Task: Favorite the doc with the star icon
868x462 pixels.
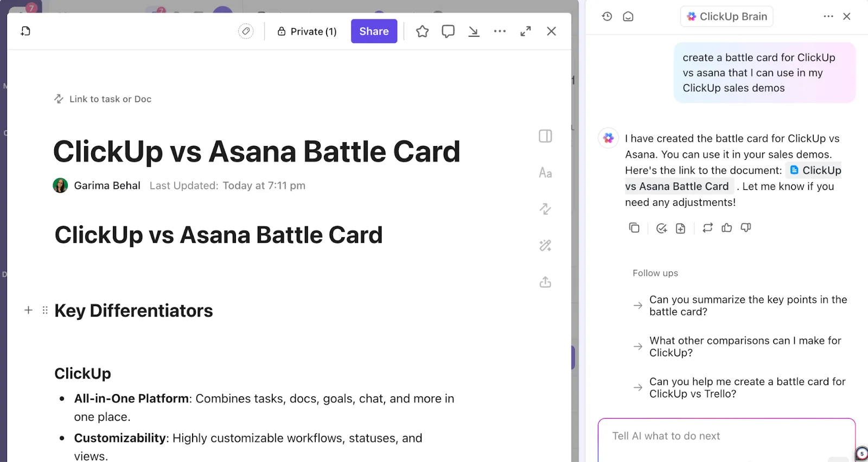Action: tap(422, 31)
